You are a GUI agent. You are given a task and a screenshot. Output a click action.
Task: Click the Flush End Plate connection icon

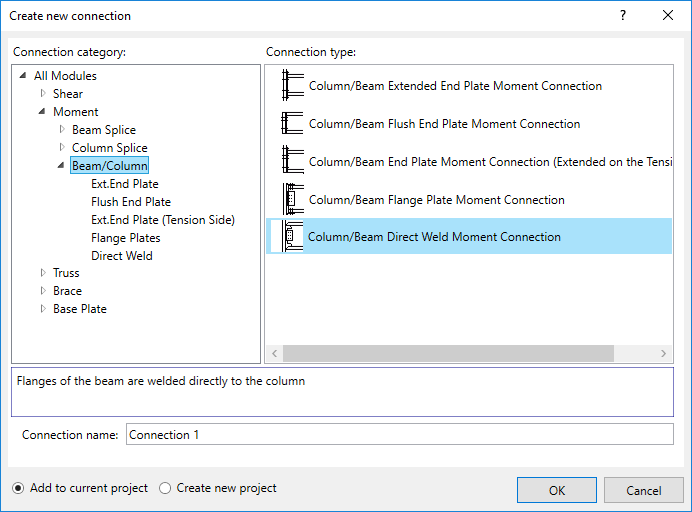[x=293, y=124]
